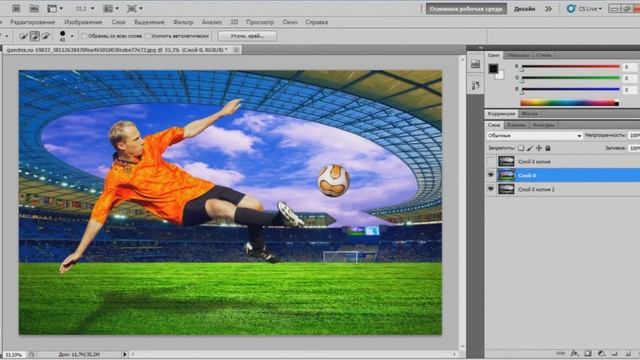The image size is (640, 360).
Task: Open the arrange documents icon menu
Action: point(111,8)
